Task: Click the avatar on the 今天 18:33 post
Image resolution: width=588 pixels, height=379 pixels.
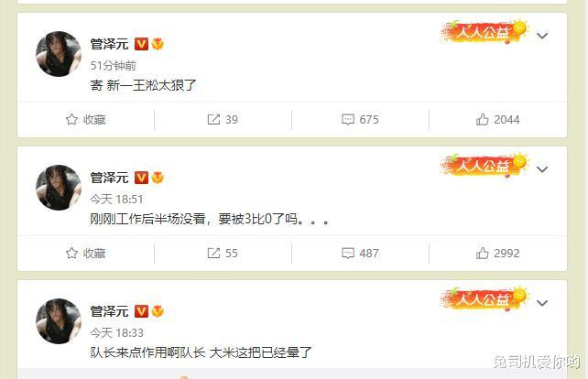Action: pyautogui.click(x=58, y=321)
